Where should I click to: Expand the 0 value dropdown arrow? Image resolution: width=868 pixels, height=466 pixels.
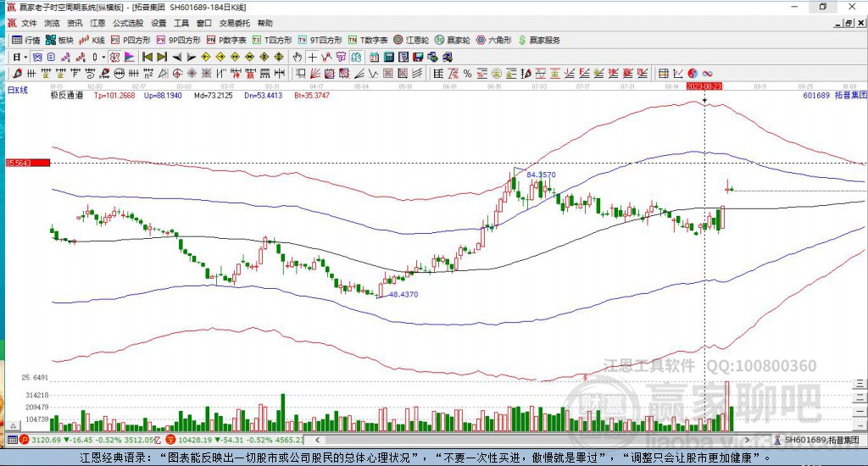[103, 57]
